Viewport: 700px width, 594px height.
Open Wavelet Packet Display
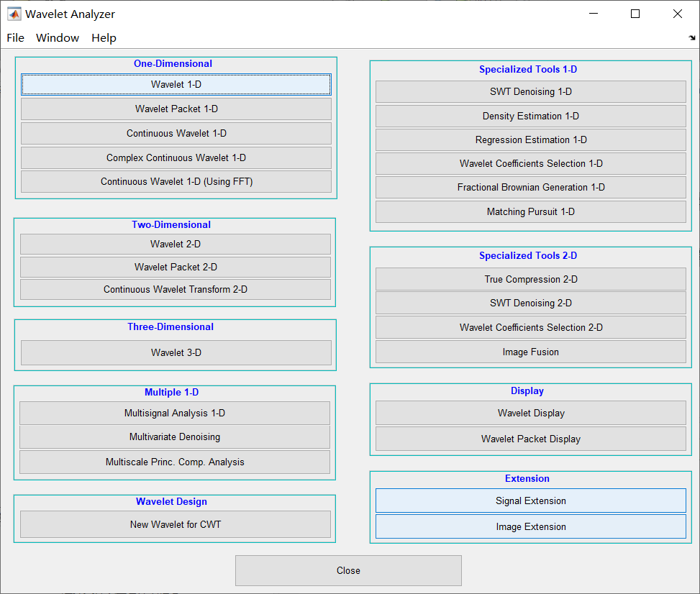click(x=530, y=439)
